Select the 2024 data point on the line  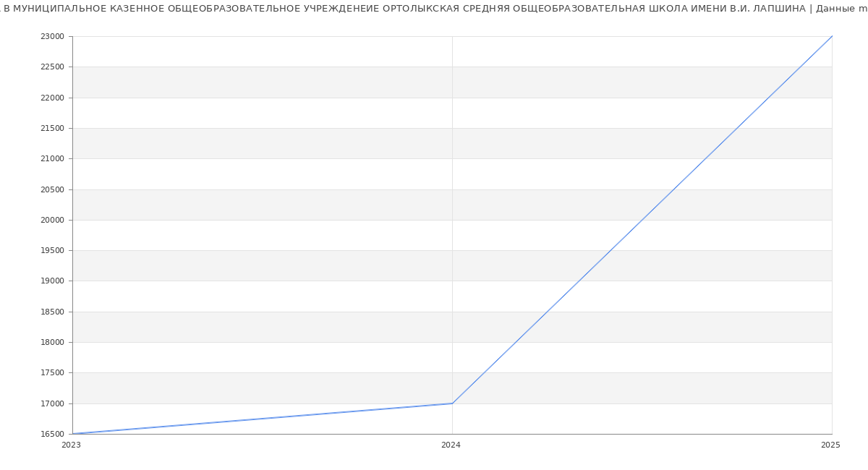pos(452,403)
